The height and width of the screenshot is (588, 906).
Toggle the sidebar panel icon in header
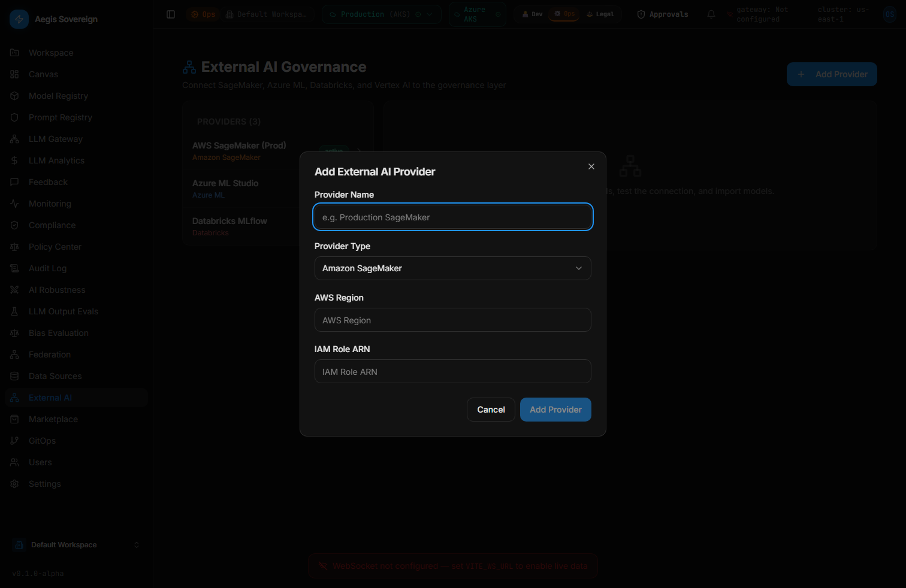tap(171, 14)
